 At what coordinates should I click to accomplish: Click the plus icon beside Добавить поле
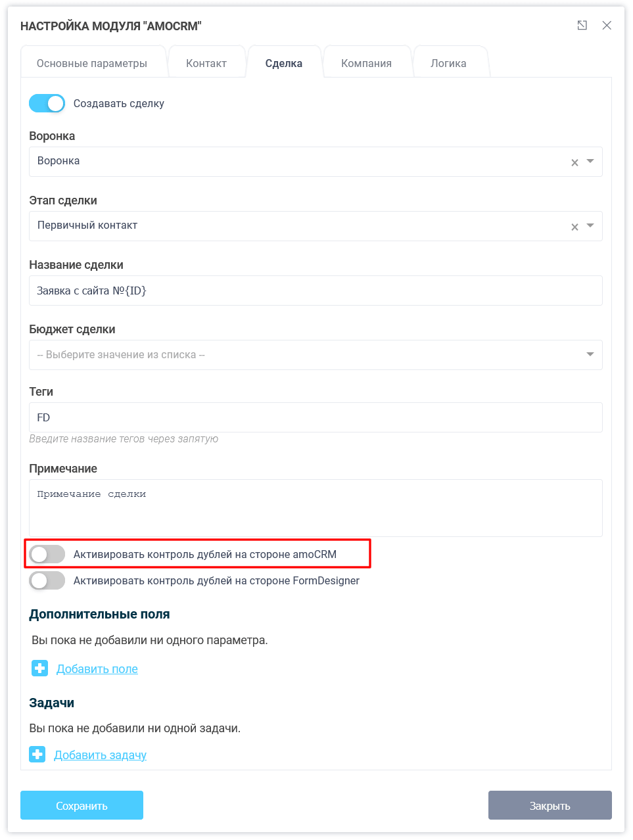click(x=39, y=668)
